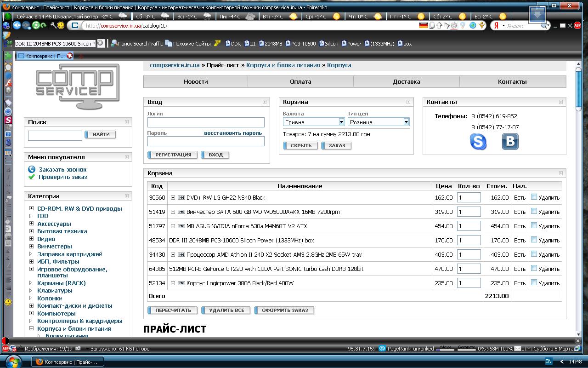The height and width of the screenshot is (368, 588).
Task: Click image icon beside DVD+-RW LG GH22-NS40
Action: click(x=181, y=198)
